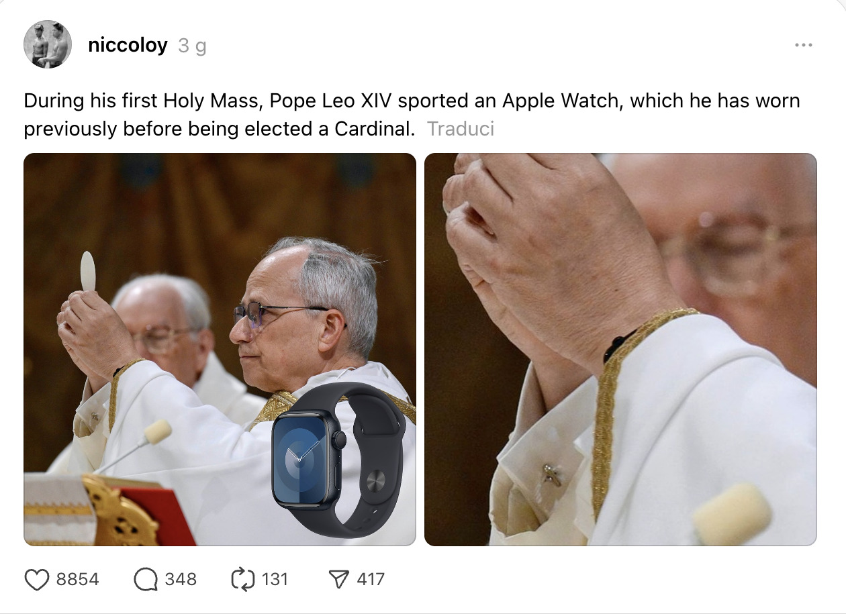Open replies via the comment bubble icon
The height and width of the screenshot is (616, 846).
(145, 580)
